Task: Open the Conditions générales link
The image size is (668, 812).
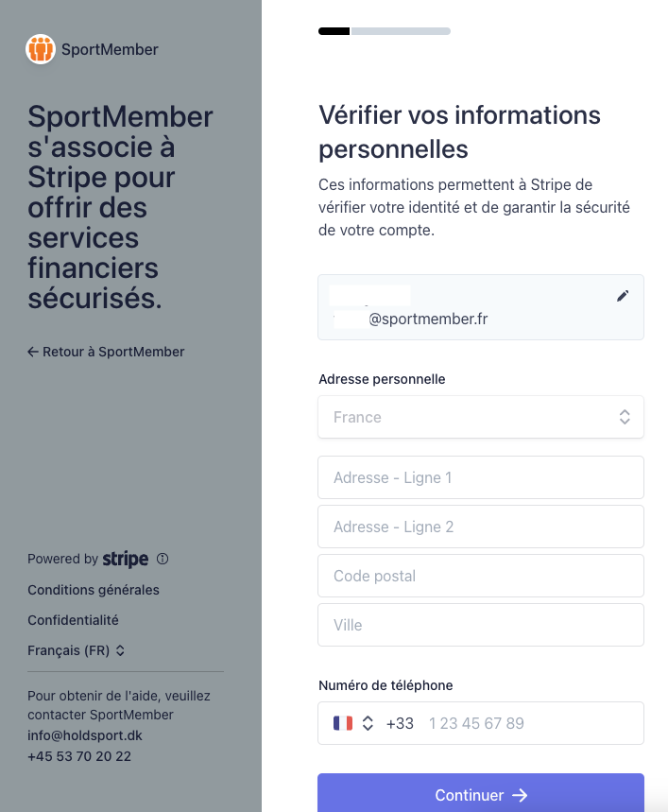Action: pos(94,590)
